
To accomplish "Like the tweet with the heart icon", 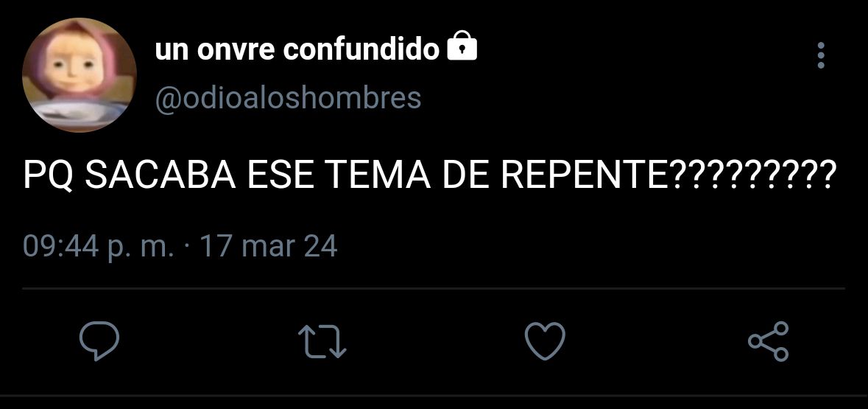I will (545, 340).
